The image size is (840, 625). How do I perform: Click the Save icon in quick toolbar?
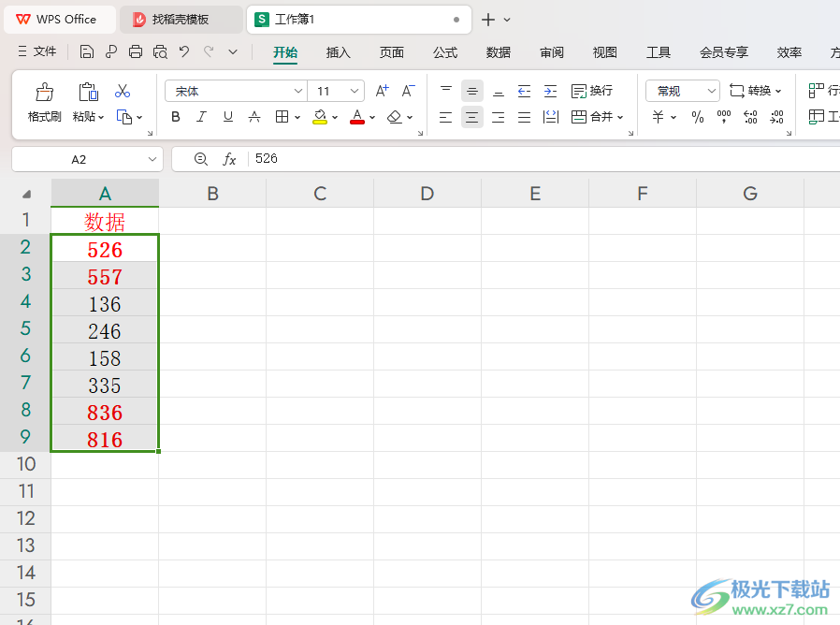click(87, 52)
